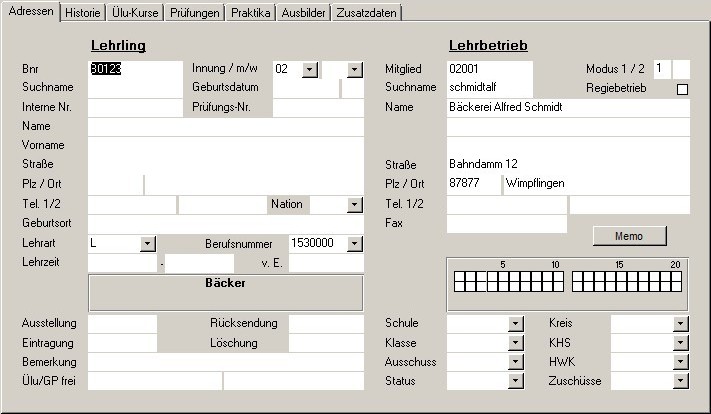This screenshot has height=414, width=711.
Task: Expand the Schule dropdown
Action: coord(516,323)
